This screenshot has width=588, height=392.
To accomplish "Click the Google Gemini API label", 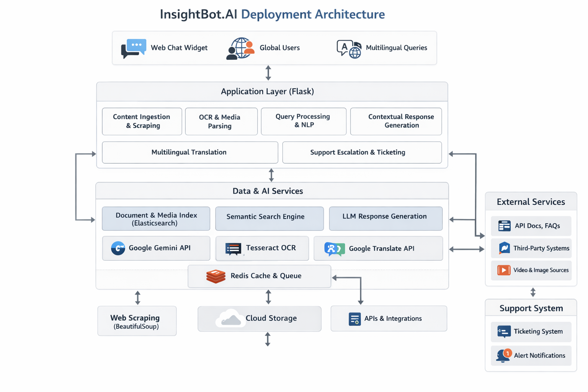I will click(x=160, y=248).
